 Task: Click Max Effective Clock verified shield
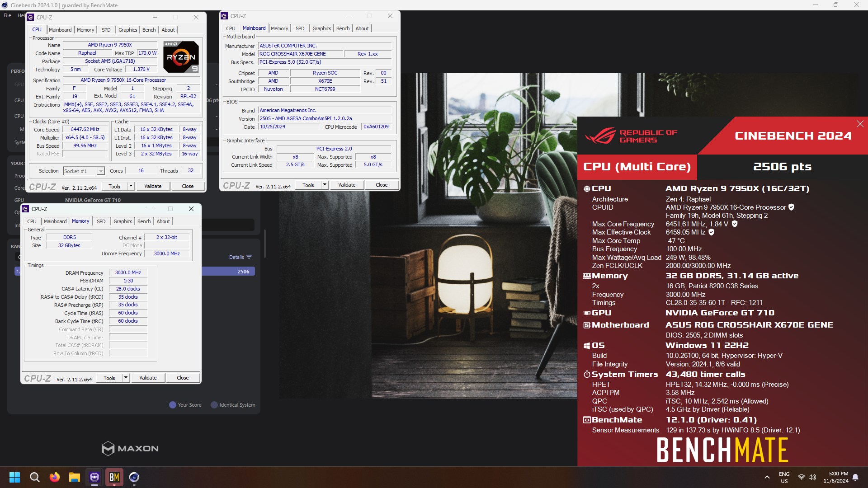pyautogui.click(x=711, y=232)
